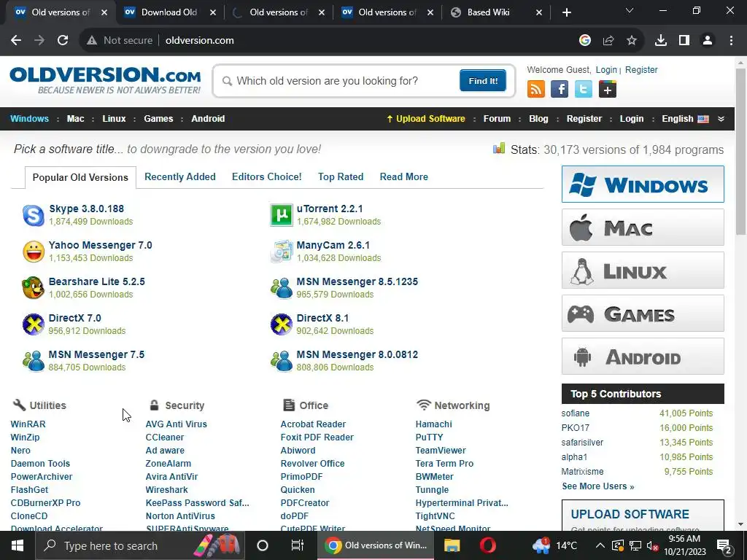The width and height of the screenshot is (747, 560).
Task: Open the WinRAR utilities link
Action: click(x=28, y=424)
